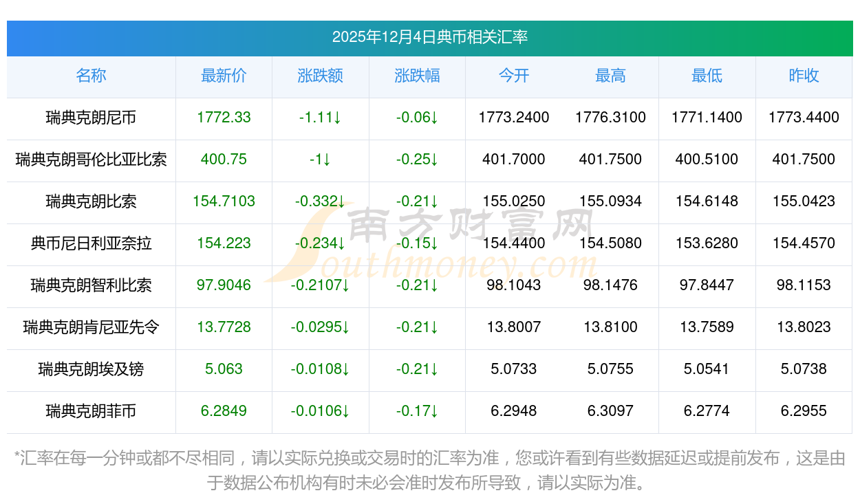
Task: Click low value 1771.1400
Action: pos(707,118)
